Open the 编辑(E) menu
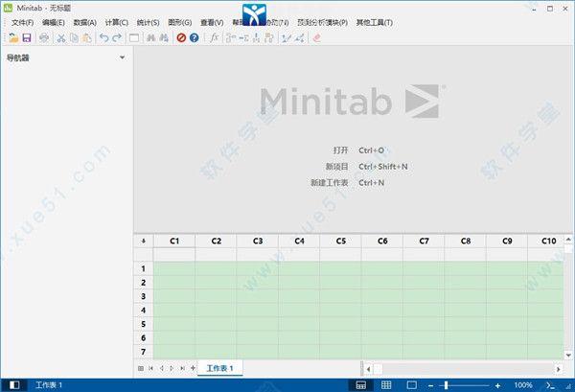The image size is (575, 392). click(54, 22)
